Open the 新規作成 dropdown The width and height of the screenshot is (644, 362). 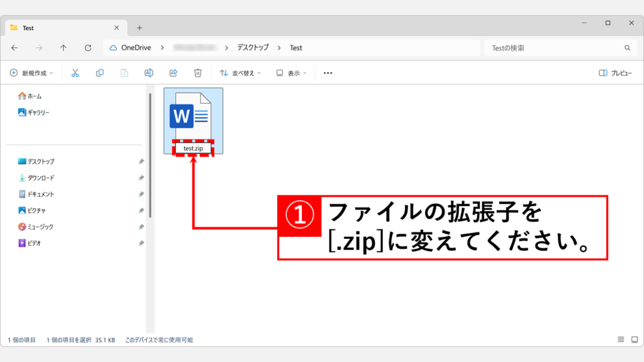pos(31,73)
